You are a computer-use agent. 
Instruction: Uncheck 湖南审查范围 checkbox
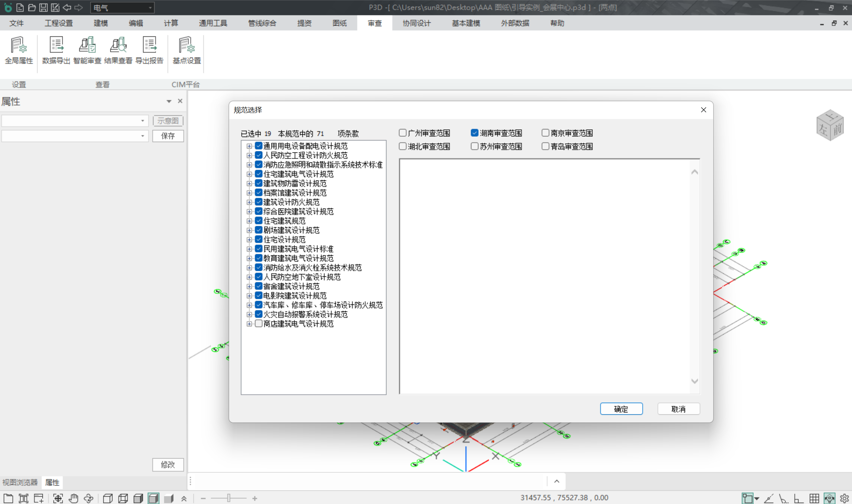(474, 133)
